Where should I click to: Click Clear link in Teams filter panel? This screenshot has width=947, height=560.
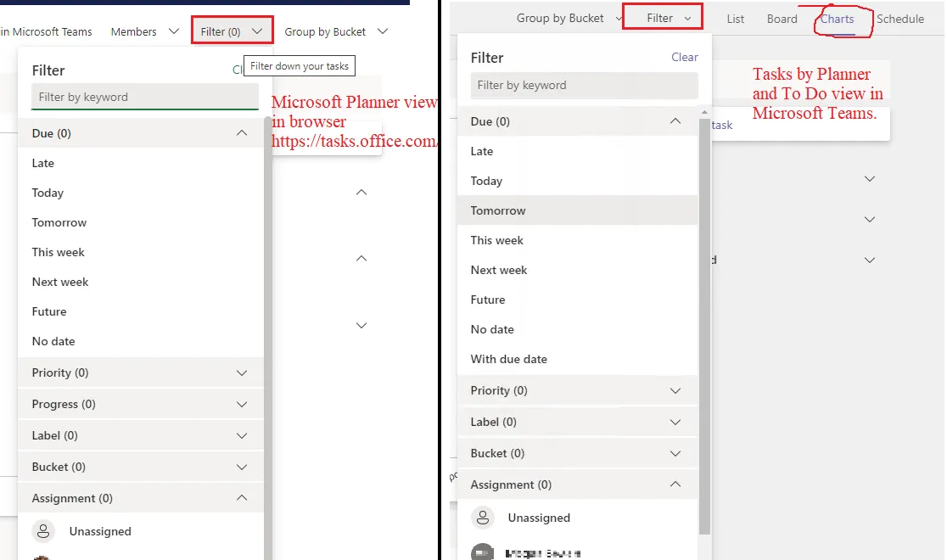684,57
